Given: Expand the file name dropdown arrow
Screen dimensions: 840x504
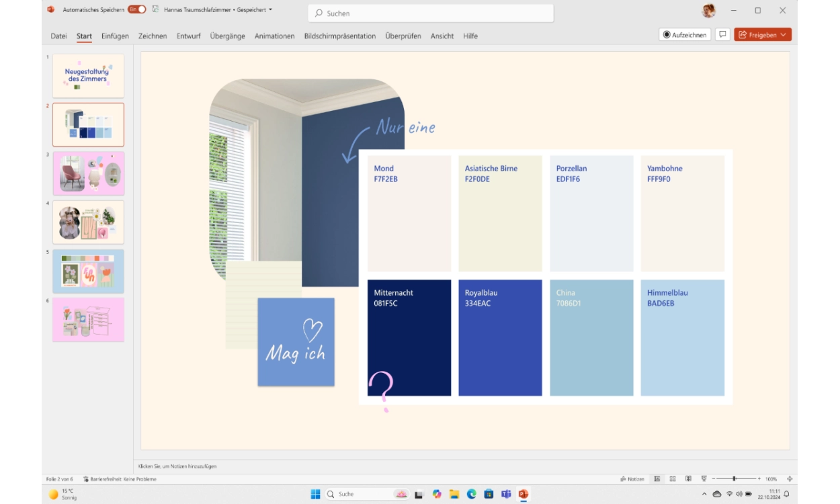Looking at the screenshot, I should click(x=270, y=10).
